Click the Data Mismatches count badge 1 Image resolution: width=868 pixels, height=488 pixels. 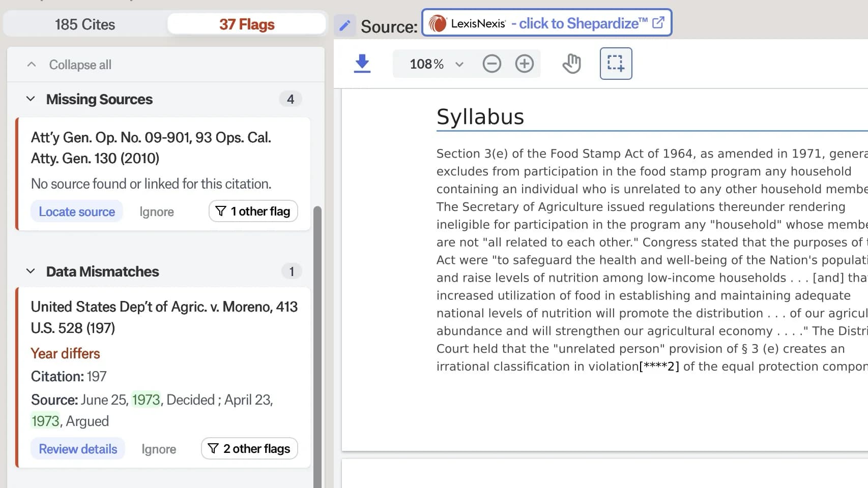pyautogui.click(x=292, y=271)
